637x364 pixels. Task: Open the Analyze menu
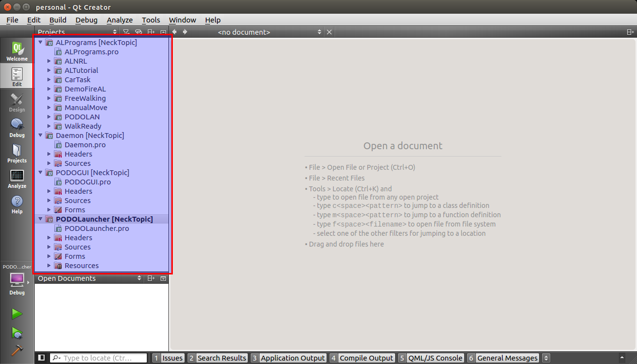[x=119, y=20]
